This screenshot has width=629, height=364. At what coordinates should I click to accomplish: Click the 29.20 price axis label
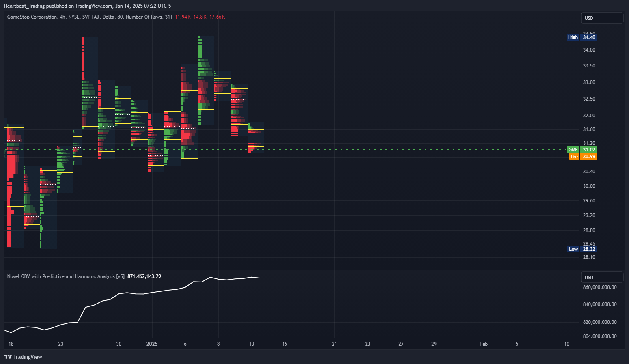point(589,215)
